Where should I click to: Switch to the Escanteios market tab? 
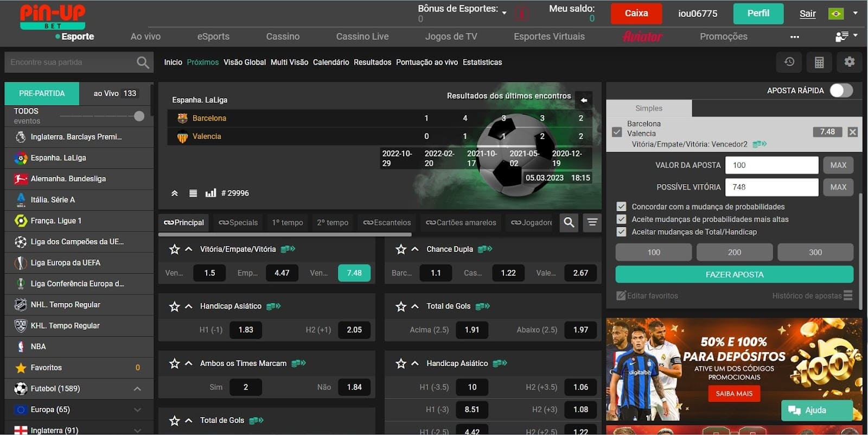click(x=387, y=223)
